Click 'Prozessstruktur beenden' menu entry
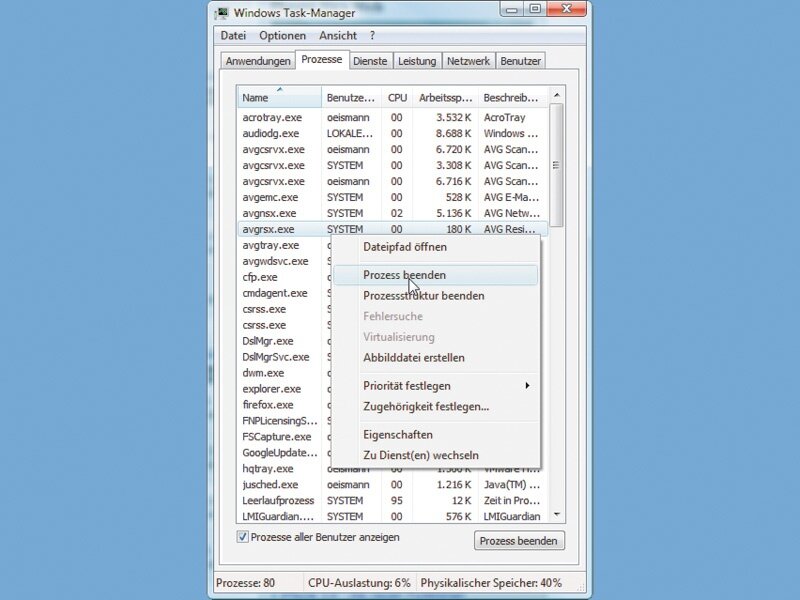 point(423,296)
